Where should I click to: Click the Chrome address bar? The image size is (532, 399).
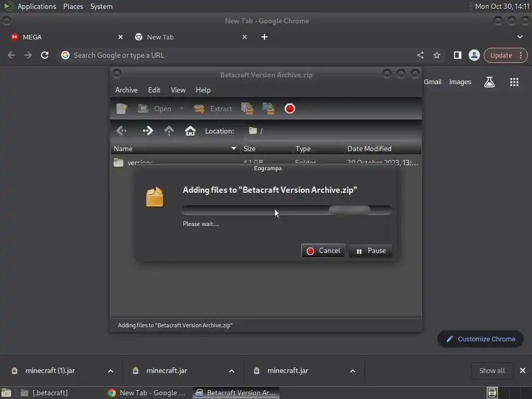[237, 55]
